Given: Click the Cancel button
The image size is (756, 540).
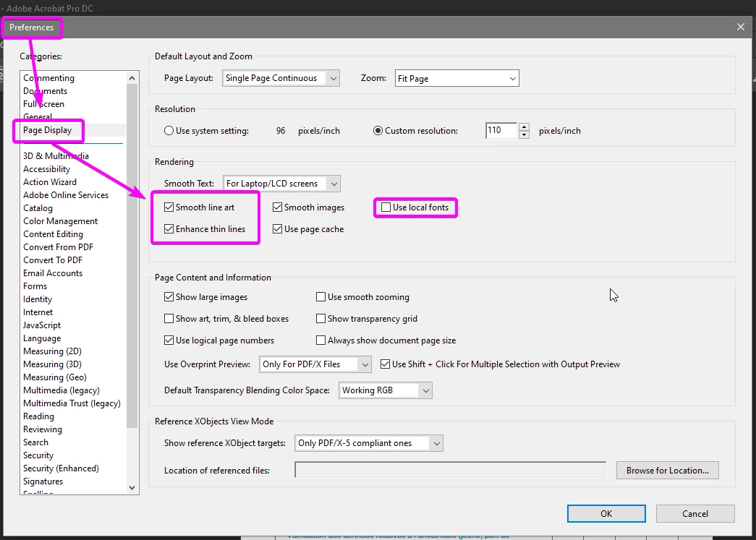Looking at the screenshot, I should (x=695, y=513).
